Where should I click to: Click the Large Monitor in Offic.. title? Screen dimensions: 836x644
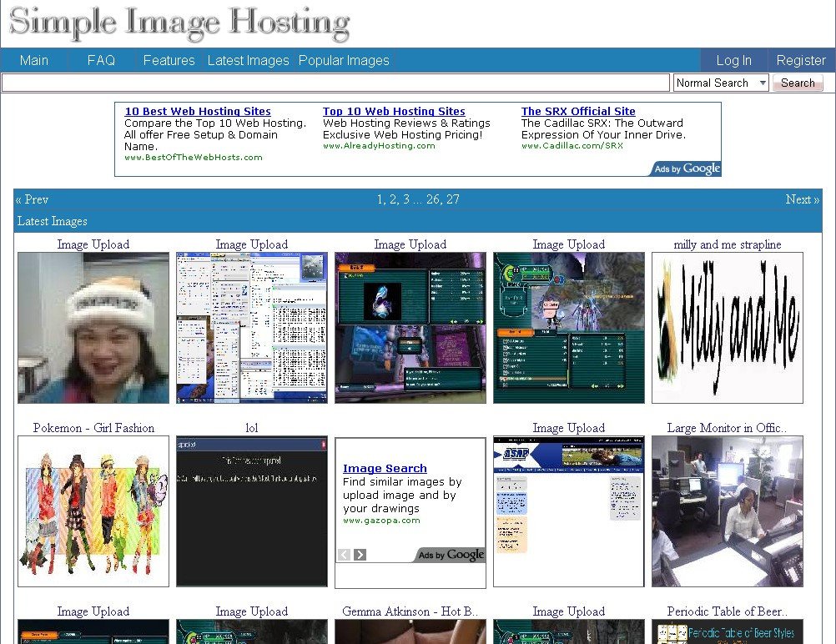coord(728,428)
